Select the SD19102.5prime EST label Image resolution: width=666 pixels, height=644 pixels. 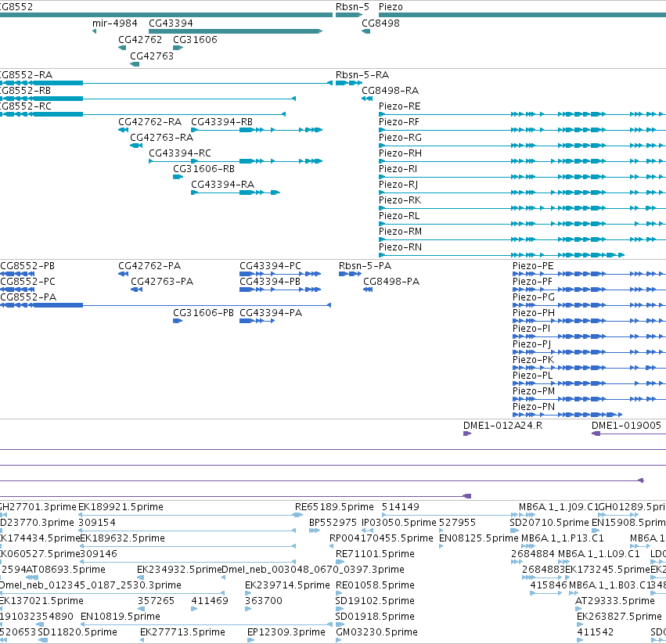coord(375,601)
